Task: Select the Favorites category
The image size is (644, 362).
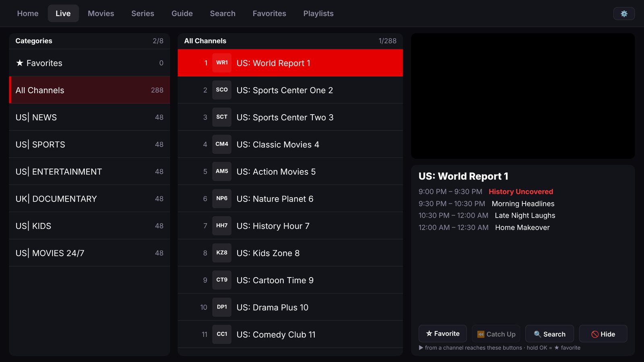Action: [x=89, y=63]
